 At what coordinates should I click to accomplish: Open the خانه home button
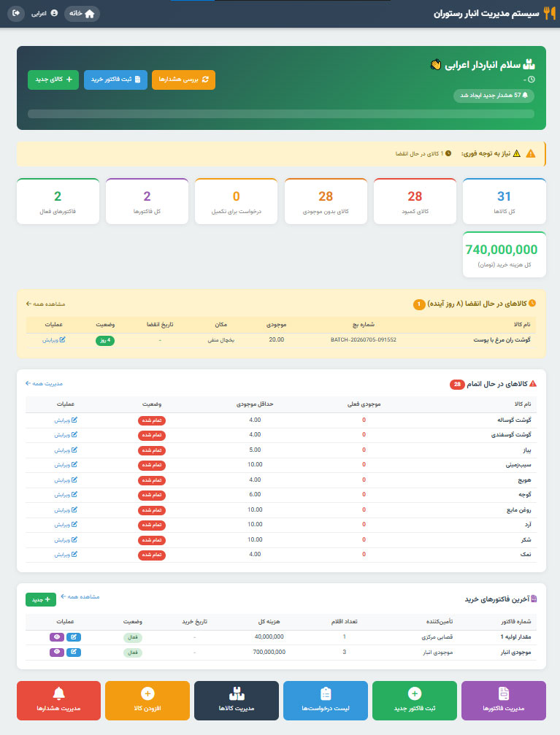point(82,14)
